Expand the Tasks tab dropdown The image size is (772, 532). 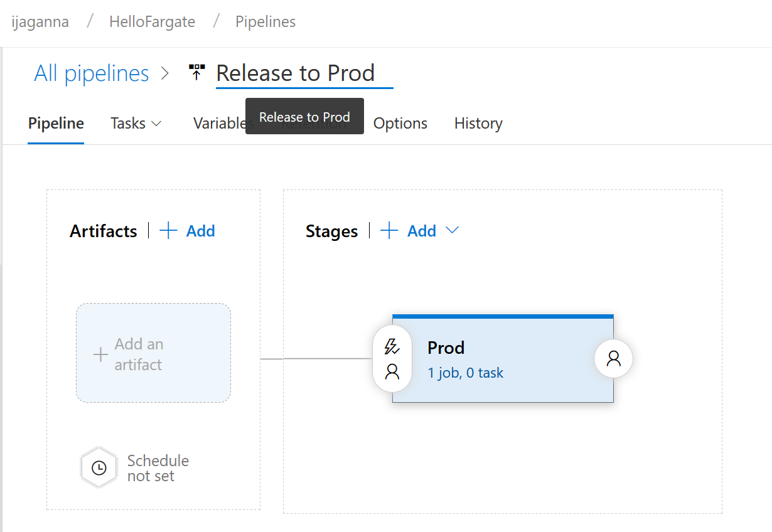click(x=156, y=124)
